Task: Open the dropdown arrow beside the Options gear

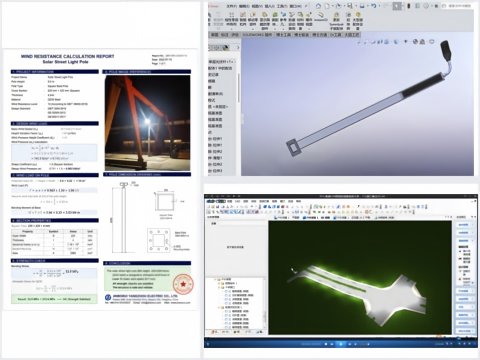Action: tap(431, 6)
